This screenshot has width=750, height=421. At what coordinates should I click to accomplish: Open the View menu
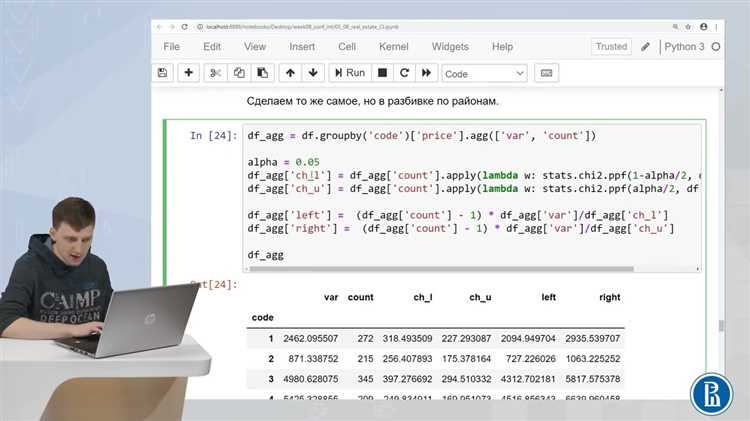coord(255,46)
